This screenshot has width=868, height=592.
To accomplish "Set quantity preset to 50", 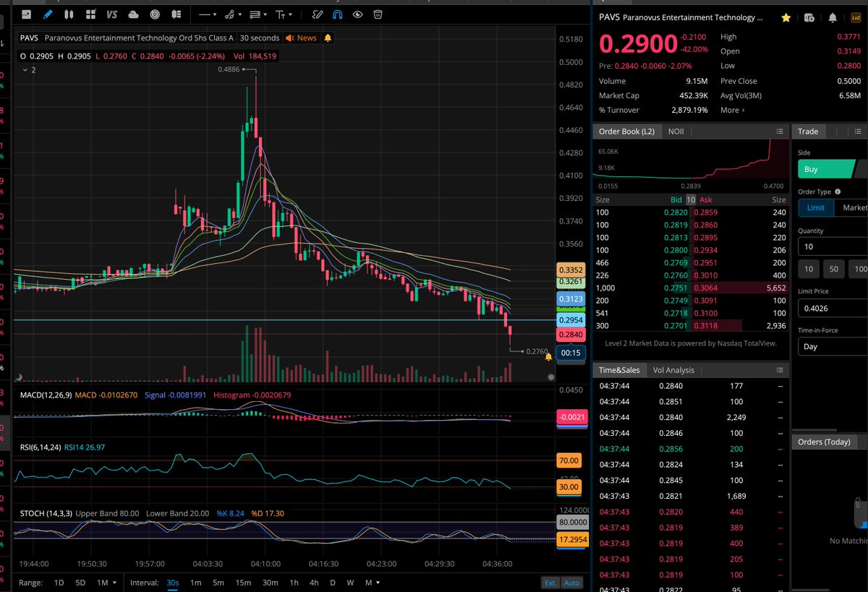I will tap(833, 269).
